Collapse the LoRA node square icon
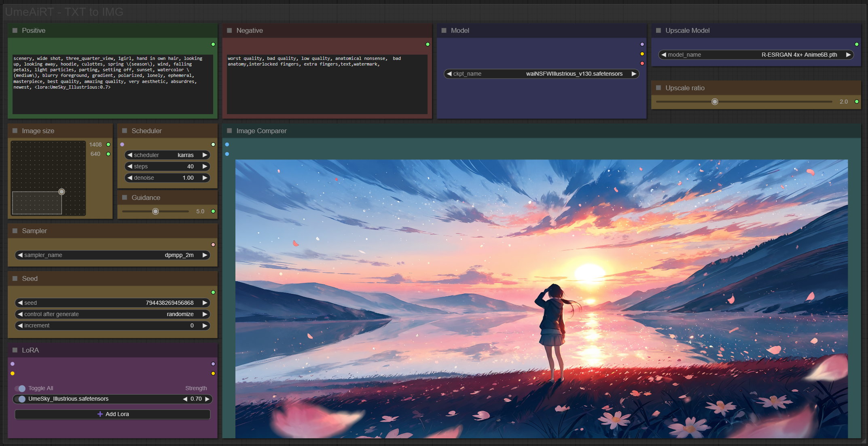Viewport: 868px width, 446px height. pos(15,350)
